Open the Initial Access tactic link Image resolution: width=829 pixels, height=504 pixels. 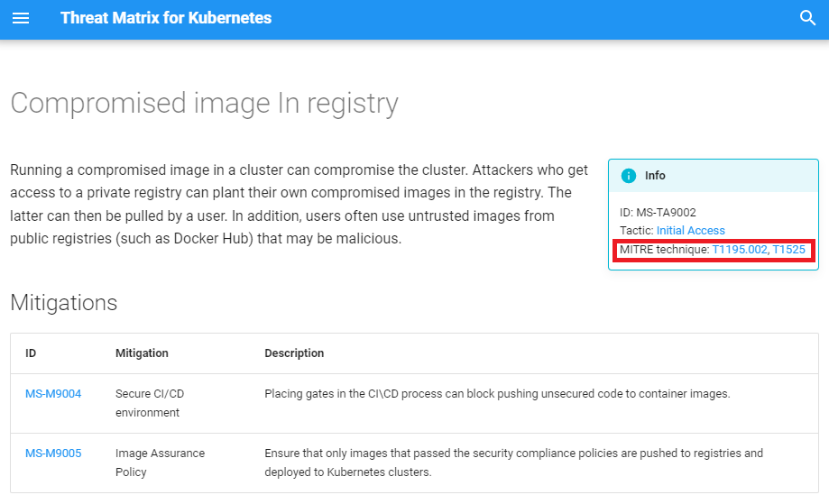(690, 231)
